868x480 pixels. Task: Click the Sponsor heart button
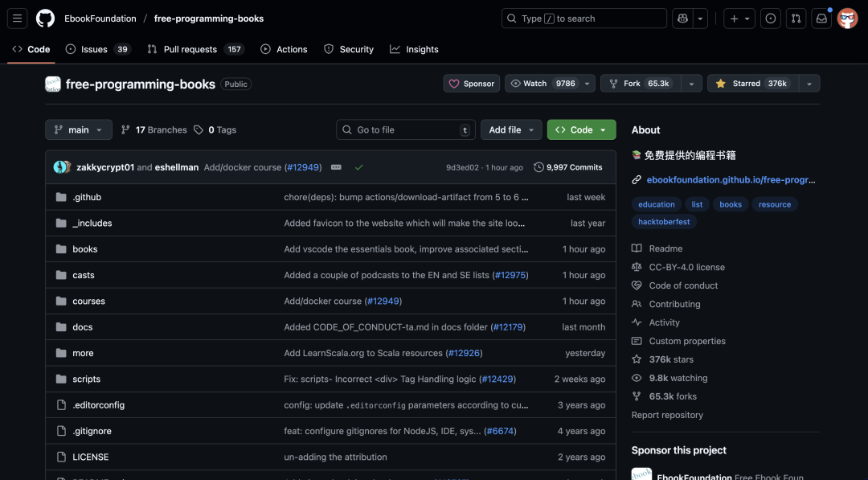click(x=472, y=84)
